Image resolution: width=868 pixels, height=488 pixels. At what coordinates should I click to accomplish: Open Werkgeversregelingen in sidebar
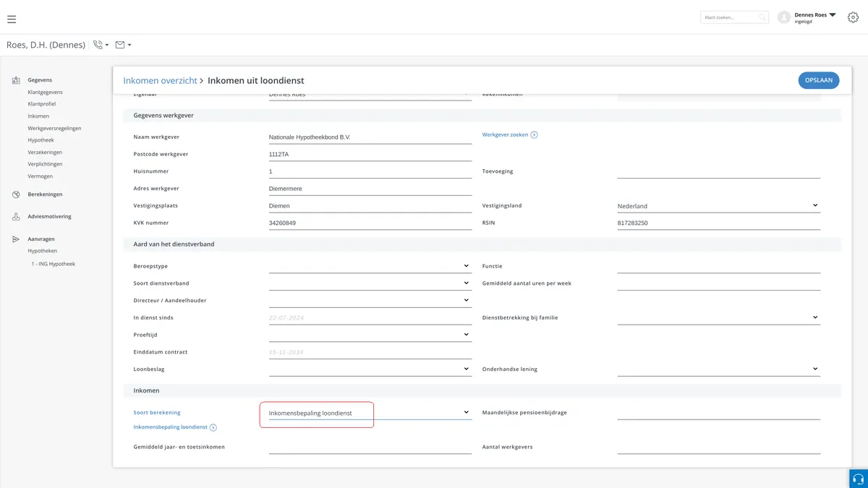(54, 128)
